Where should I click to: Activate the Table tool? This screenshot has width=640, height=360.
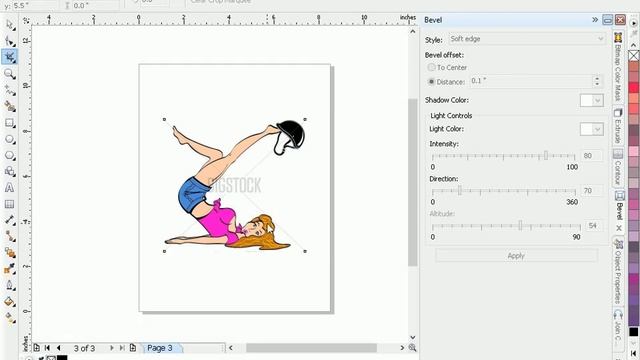coord(9,204)
